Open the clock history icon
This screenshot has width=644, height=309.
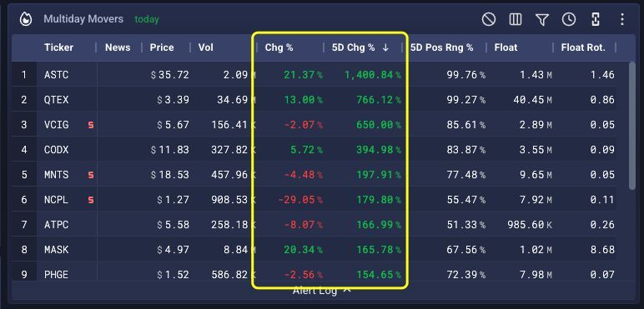coord(569,19)
